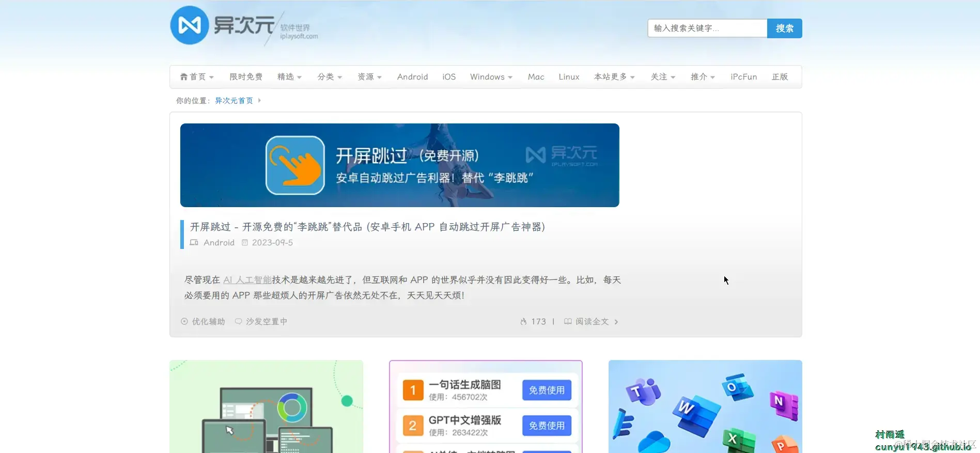980x453 pixels.
Task: Open the iPcFun nav link
Action: [x=743, y=77]
